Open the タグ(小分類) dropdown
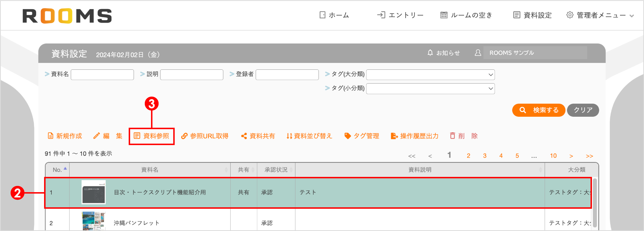The height and width of the screenshot is (231, 644). 430,89
